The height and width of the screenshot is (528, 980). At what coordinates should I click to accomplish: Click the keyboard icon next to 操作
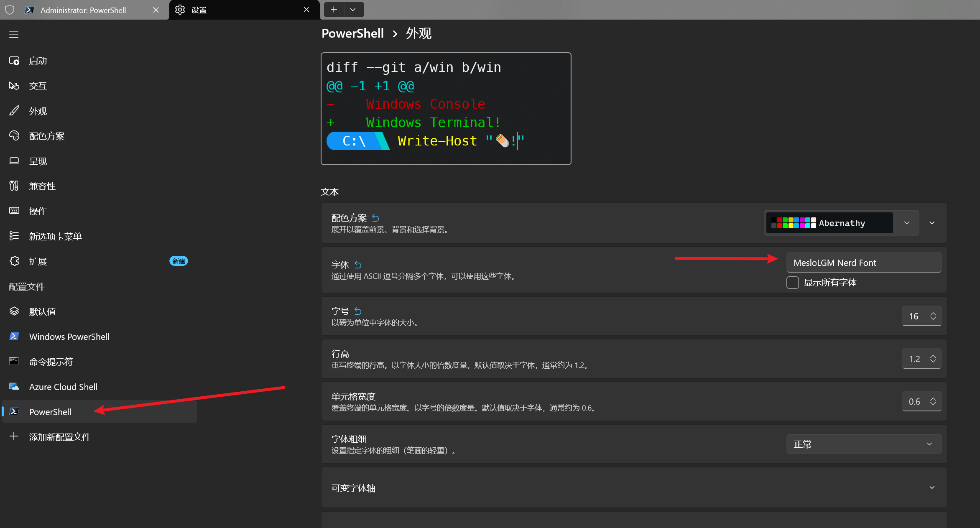pos(14,211)
